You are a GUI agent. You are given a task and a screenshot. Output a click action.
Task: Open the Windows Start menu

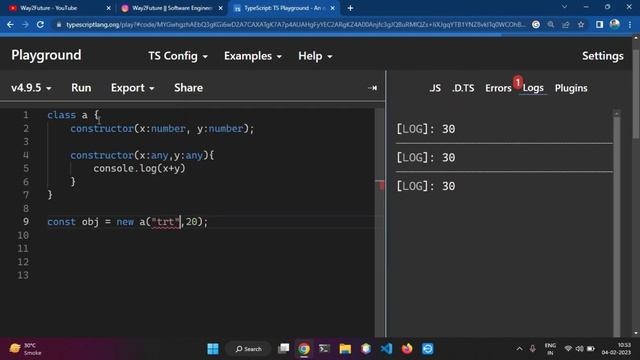[213, 349]
